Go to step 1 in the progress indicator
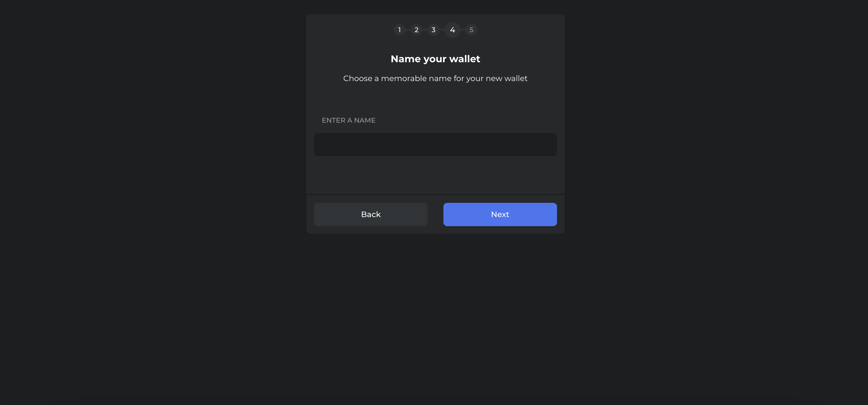The width and height of the screenshot is (868, 405). point(399,30)
